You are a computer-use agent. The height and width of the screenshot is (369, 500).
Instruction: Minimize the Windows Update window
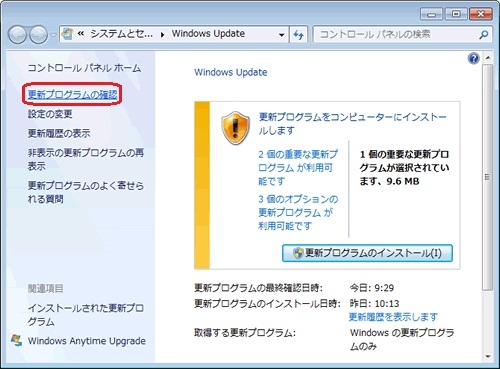[431, 14]
